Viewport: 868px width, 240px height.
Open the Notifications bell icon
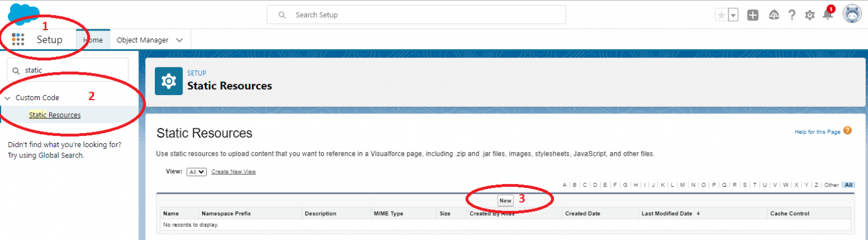point(828,15)
